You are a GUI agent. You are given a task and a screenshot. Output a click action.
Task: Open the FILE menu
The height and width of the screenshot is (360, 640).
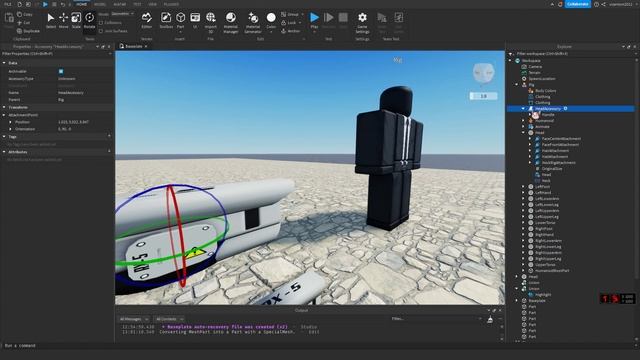(8, 4)
